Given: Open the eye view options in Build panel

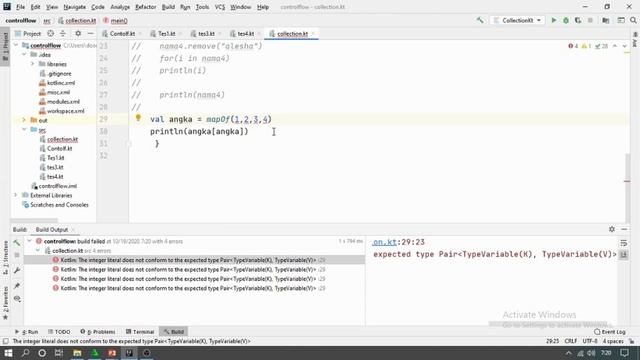Looking at the screenshot, I should coord(17,299).
